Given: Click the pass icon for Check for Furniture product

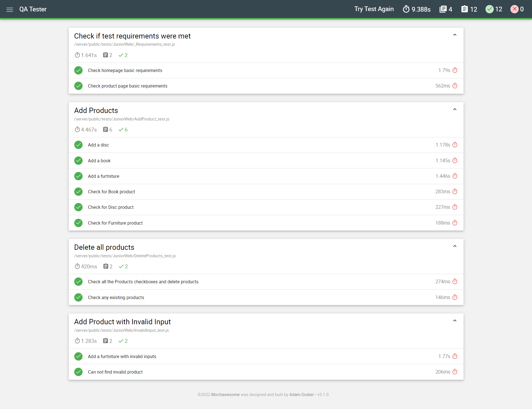Looking at the screenshot, I should pos(78,223).
